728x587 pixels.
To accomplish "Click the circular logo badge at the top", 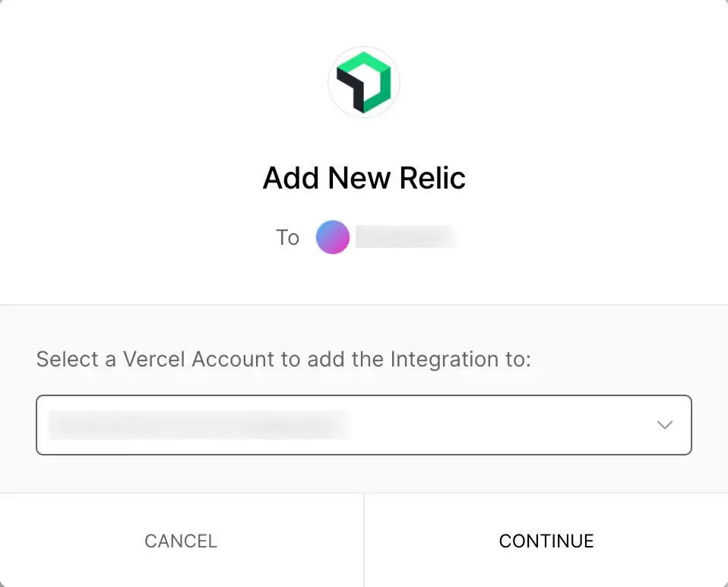I will tap(364, 82).
